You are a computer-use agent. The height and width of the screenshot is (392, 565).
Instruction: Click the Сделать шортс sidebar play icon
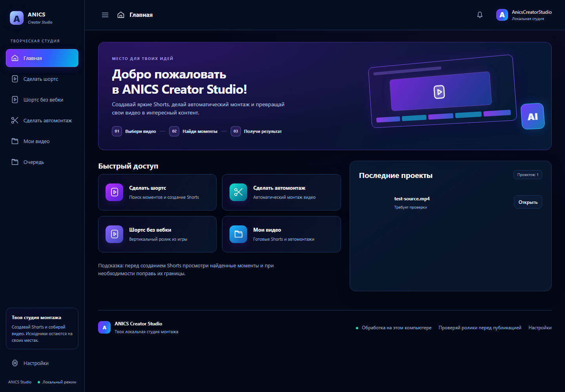pos(15,79)
